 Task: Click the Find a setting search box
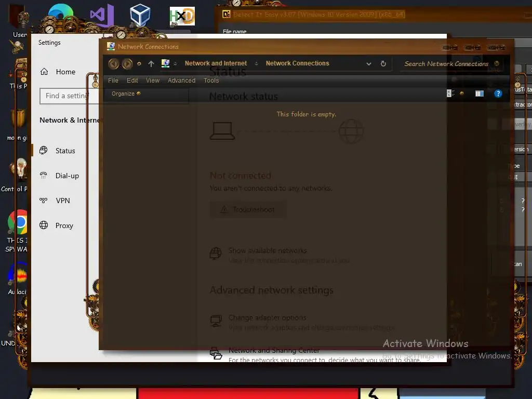pos(69,96)
